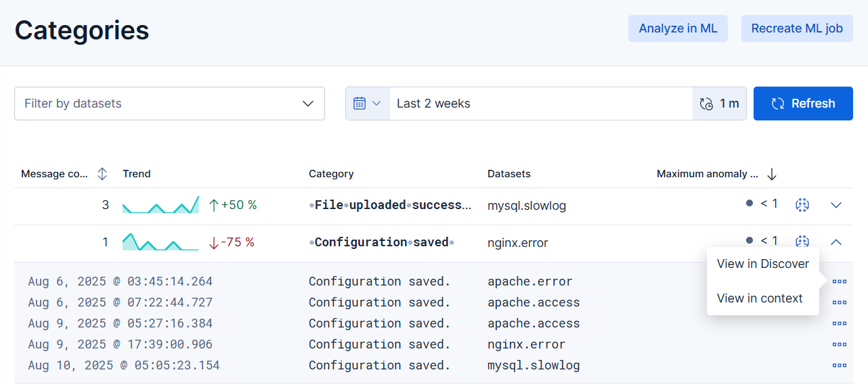868x385 pixels.
Task: Open the calendar quick date menu
Action: [x=368, y=104]
